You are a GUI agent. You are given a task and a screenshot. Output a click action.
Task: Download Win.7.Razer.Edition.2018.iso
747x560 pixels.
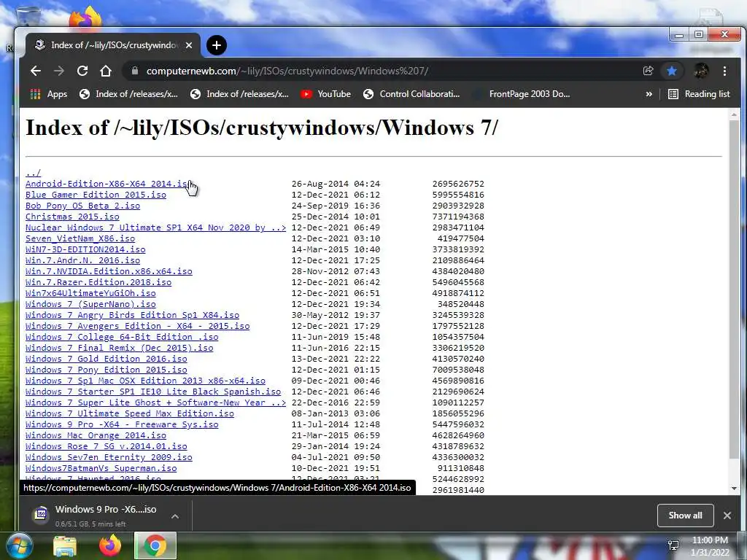click(x=98, y=282)
